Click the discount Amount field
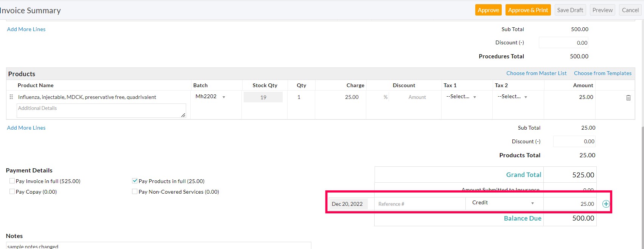 [x=415, y=97]
